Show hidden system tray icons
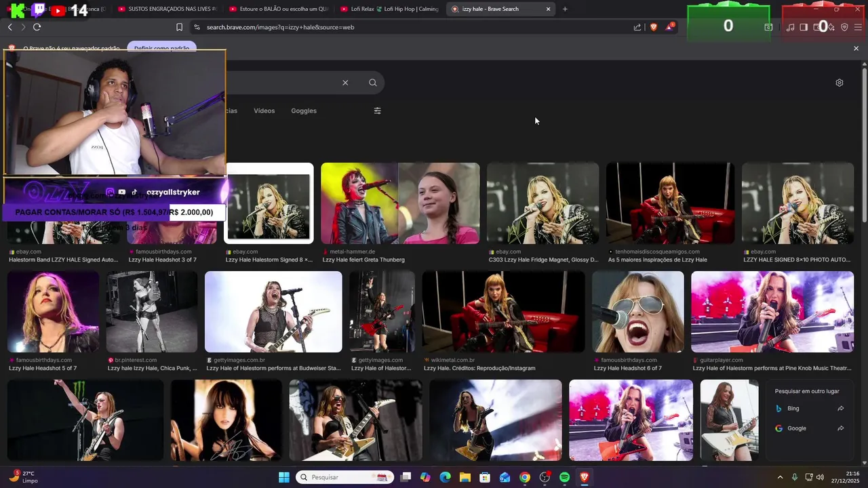The width and height of the screenshot is (868, 488). coord(780,477)
